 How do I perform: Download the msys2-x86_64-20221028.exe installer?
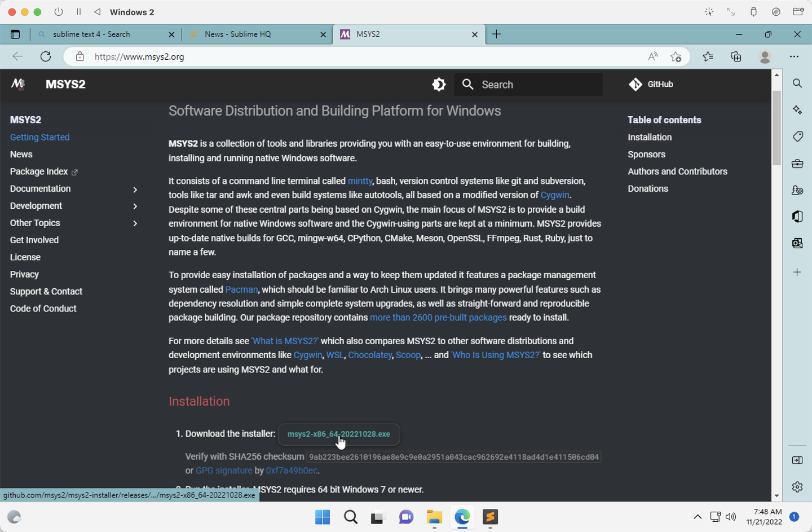[x=338, y=434]
